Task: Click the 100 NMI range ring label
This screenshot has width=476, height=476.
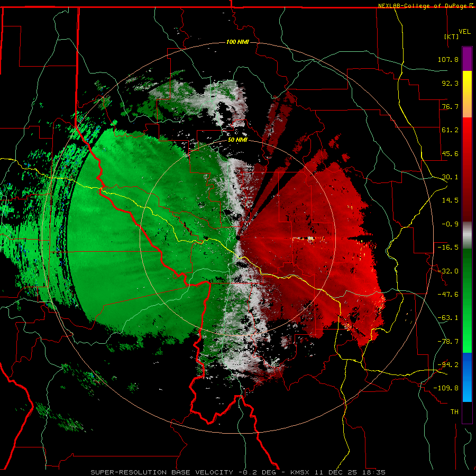Action: pyautogui.click(x=237, y=42)
